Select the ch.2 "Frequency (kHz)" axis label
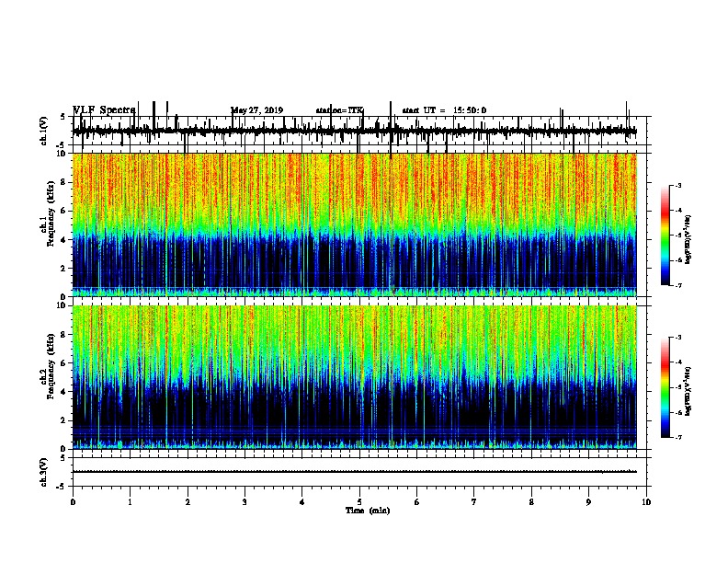Screen dimensions: 728x563 [x=51, y=366]
